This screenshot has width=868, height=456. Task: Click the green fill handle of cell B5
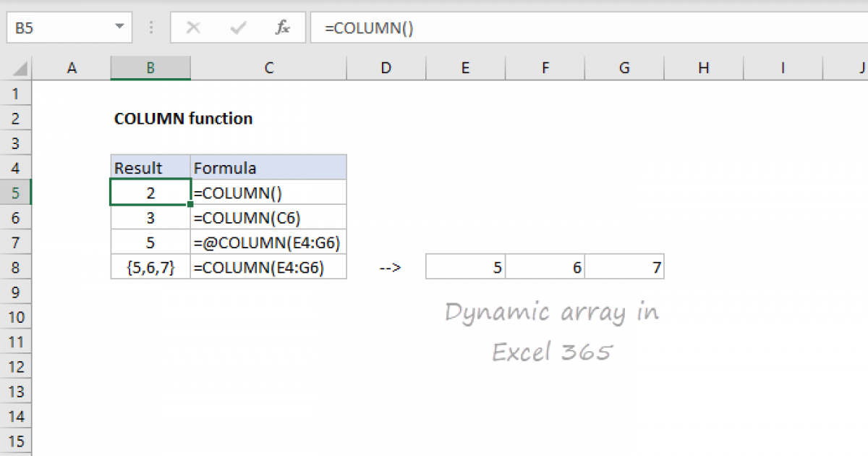[190, 206]
